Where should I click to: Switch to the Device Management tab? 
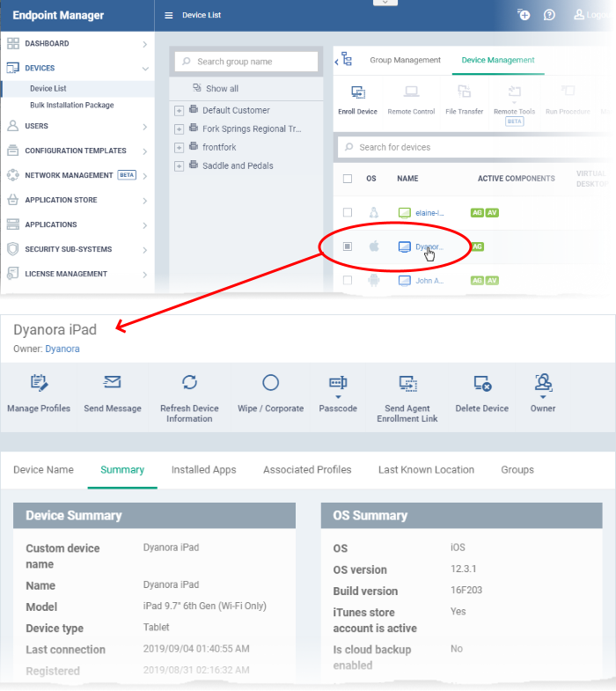click(498, 60)
